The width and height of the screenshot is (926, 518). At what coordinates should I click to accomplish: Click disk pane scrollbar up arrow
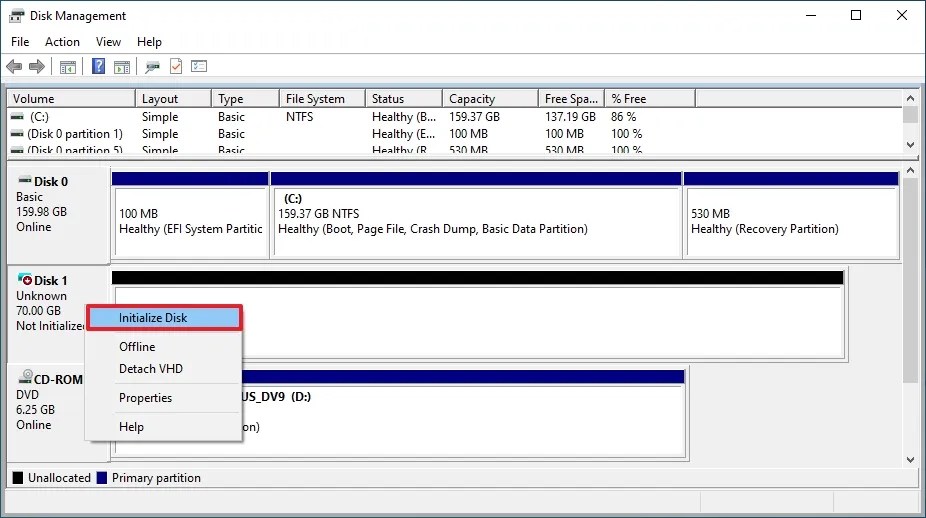pyautogui.click(x=910, y=171)
